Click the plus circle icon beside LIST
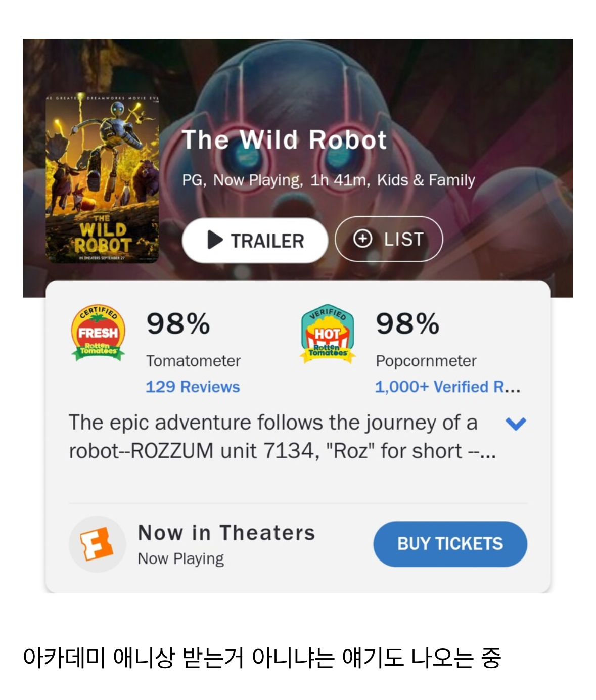Screen dimensions: 596x700 tap(362, 239)
